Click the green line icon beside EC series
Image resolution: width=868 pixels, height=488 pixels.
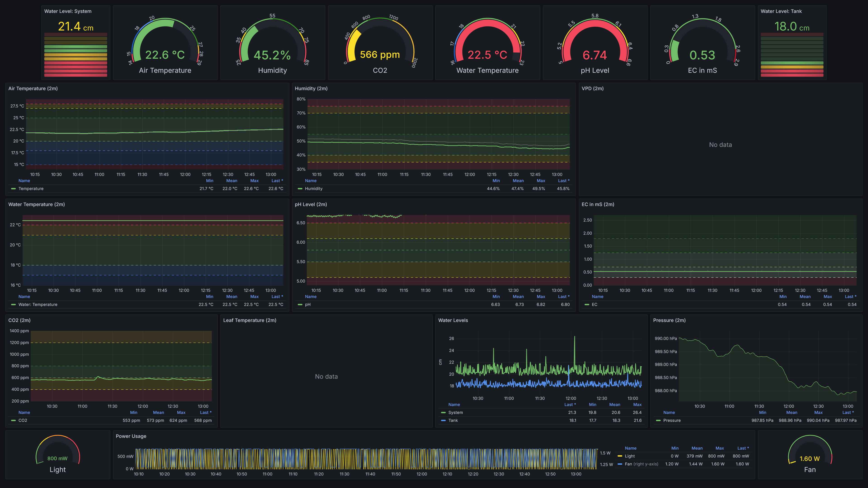(x=587, y=304)
